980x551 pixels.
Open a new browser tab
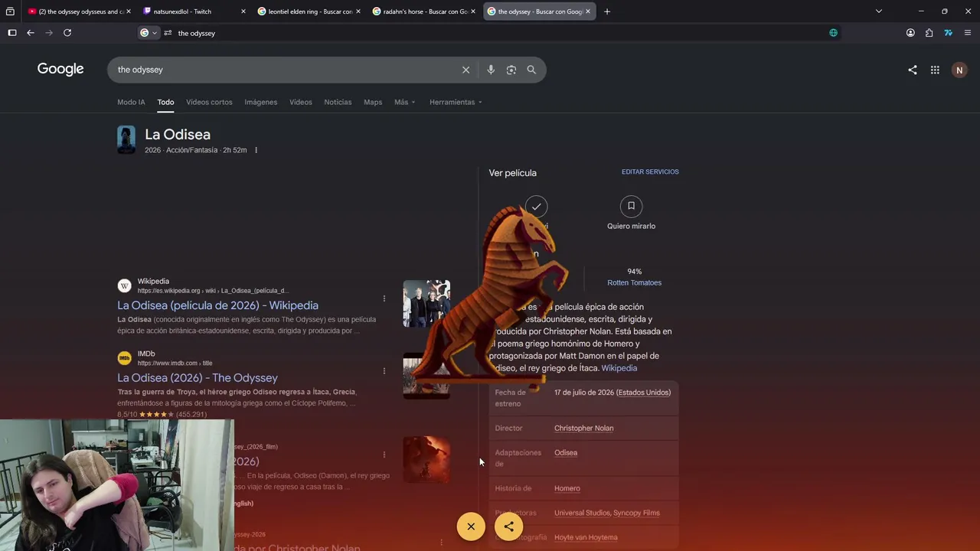click(x=607, y=11)
